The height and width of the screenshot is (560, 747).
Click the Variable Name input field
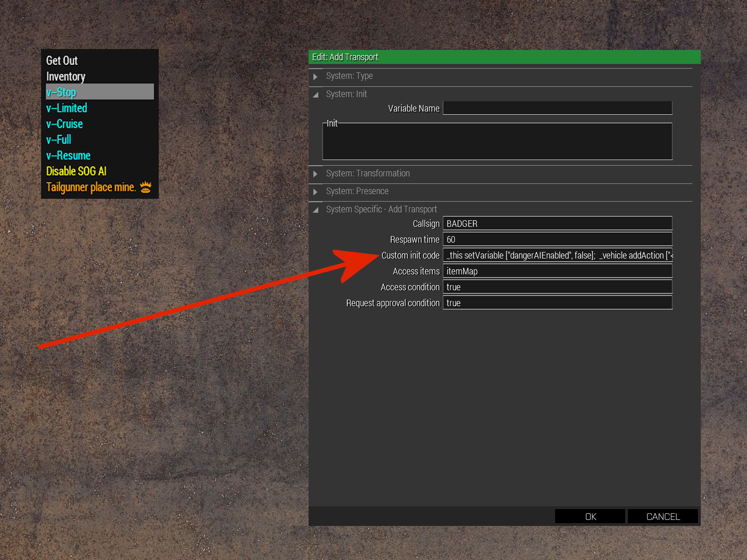tap(557, 108)
